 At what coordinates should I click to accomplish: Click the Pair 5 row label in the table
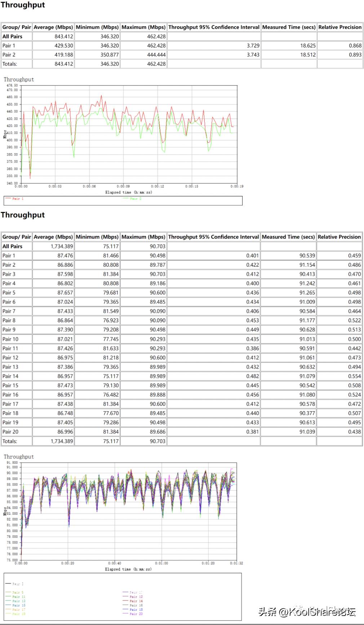[9, 293]
